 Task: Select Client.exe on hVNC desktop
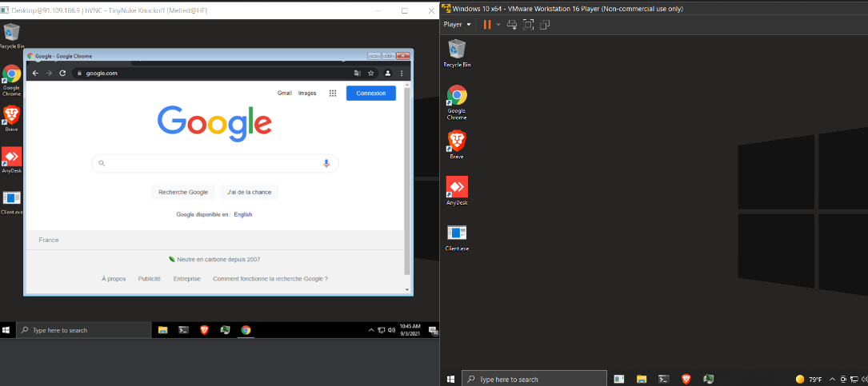click(x=12, y=202)
